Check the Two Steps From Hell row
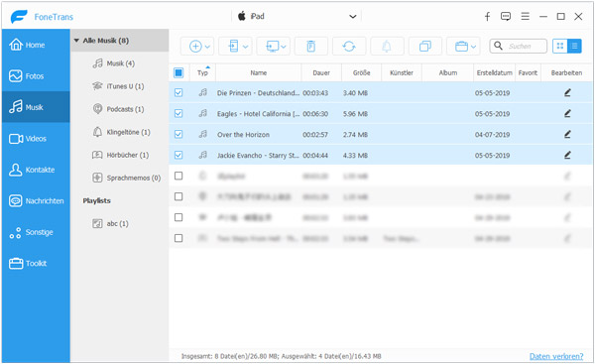The image size is (595, 364). click(x=178, y=238)
